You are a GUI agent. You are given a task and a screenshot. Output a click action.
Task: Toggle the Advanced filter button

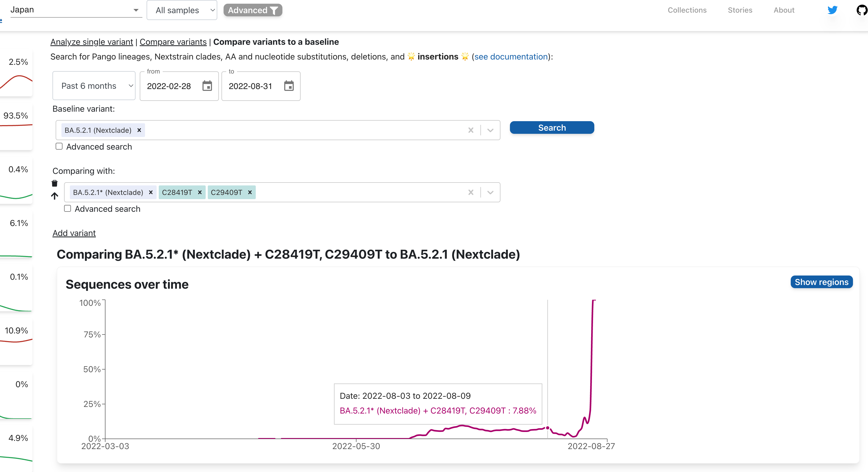click(253, 10)
